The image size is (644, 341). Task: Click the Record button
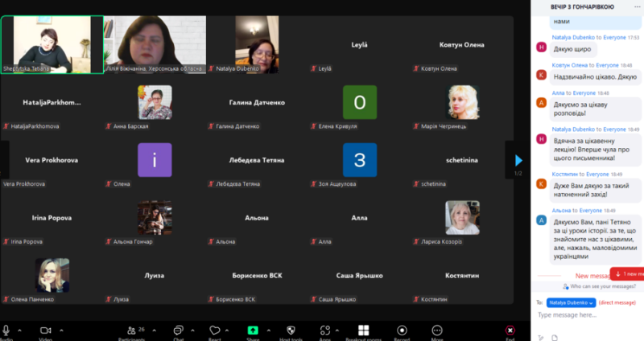pyautogui.click(x=402, y=330)
